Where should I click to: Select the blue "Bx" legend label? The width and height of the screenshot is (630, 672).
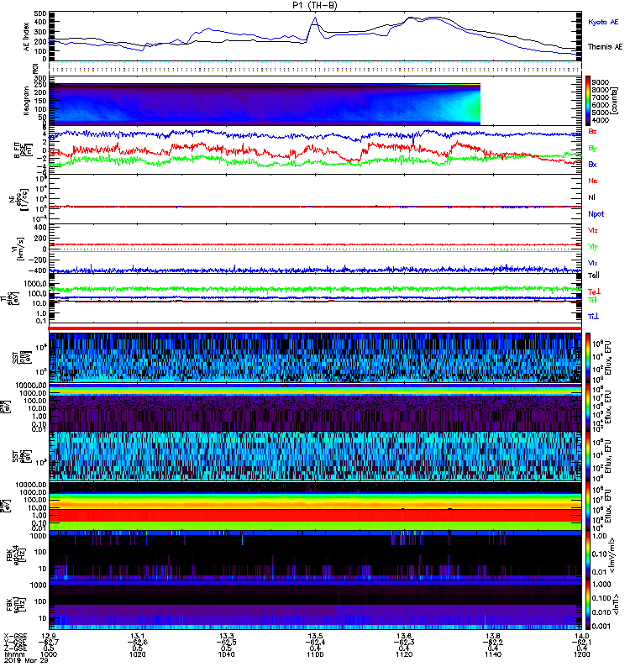tap(592, 164)
